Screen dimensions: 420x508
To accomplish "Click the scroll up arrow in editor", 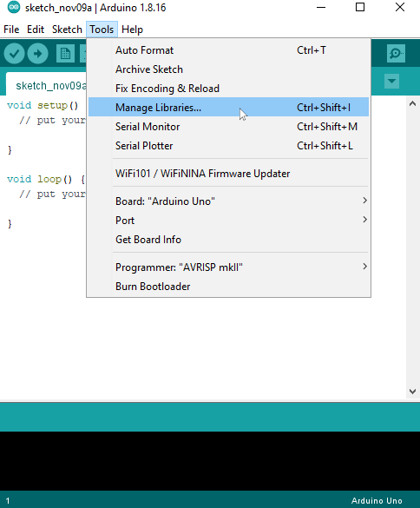I will point(412,103).
